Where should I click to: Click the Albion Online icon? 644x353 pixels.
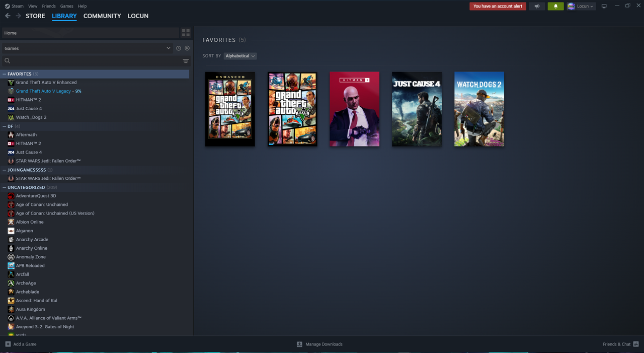pyautogui.click(x=11, y=222)
